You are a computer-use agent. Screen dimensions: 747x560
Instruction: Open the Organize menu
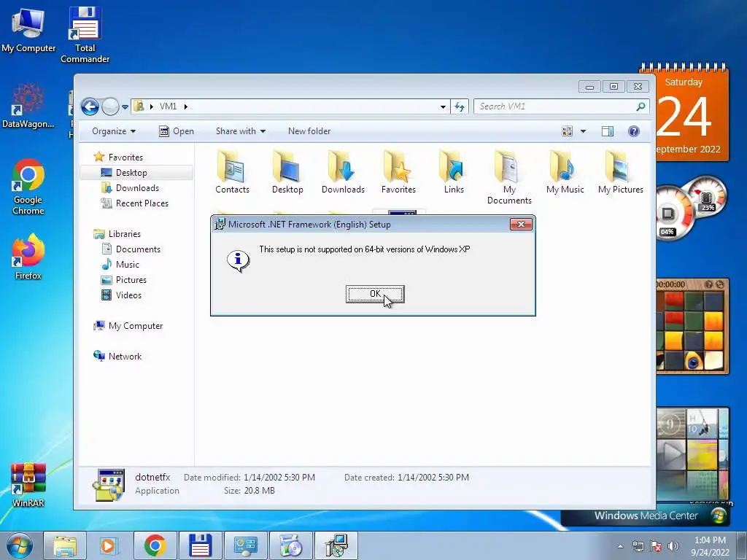point(114,131)
